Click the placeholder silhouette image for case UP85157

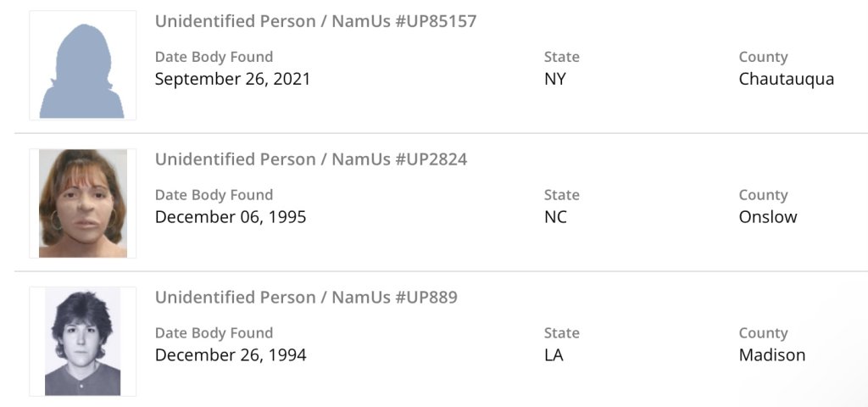pos(82,65)
